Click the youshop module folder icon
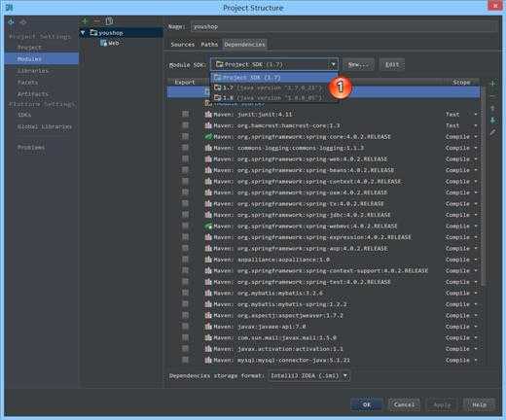This screenshot has height=420, width=506. [x=93, y=32]
